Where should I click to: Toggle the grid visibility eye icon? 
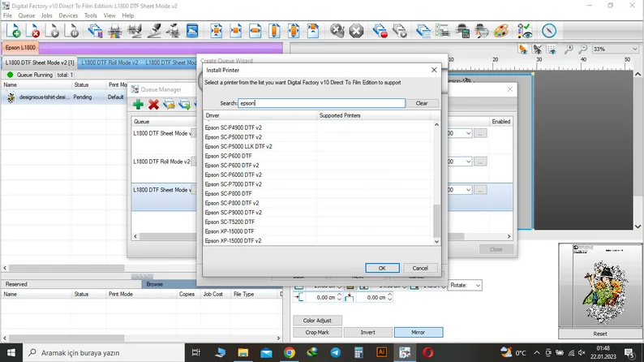pyautogui.click(x=552, y=50)
